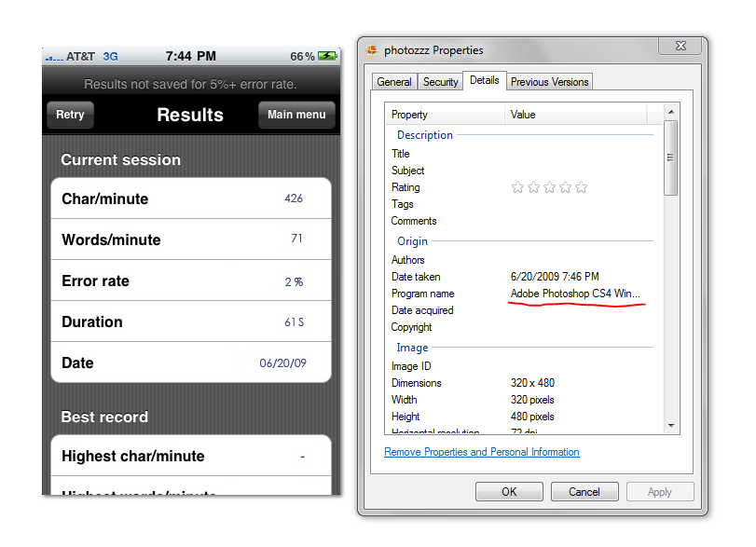
Task: Select the Char/minute row
Action: (191, 198)
